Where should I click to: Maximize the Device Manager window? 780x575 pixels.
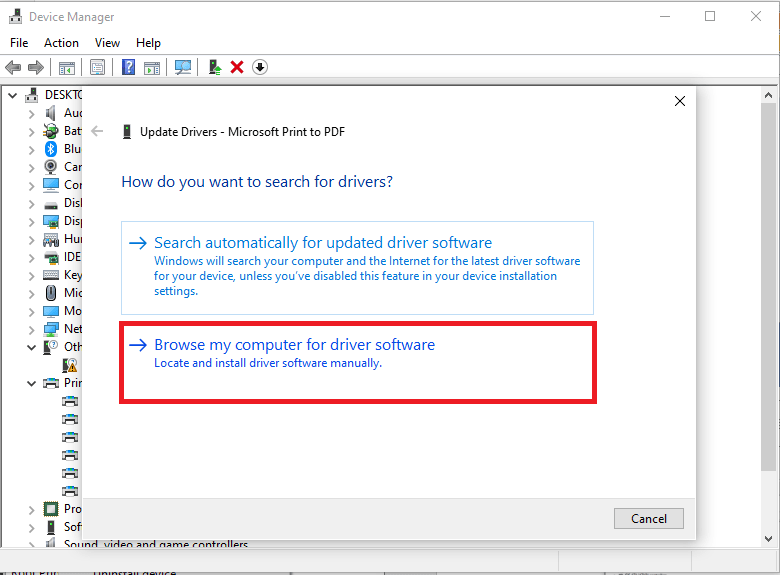coord(710,16)
